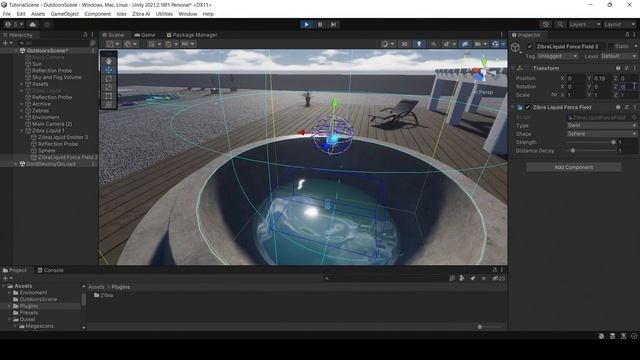
Task: Click the Position Y field
Action: coord(603,78)
